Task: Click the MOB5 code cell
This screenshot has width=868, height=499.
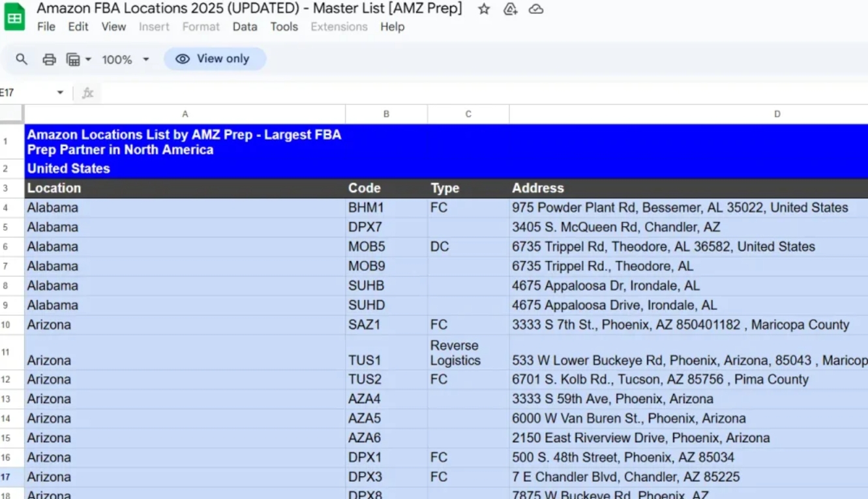Action: [386, 247]
